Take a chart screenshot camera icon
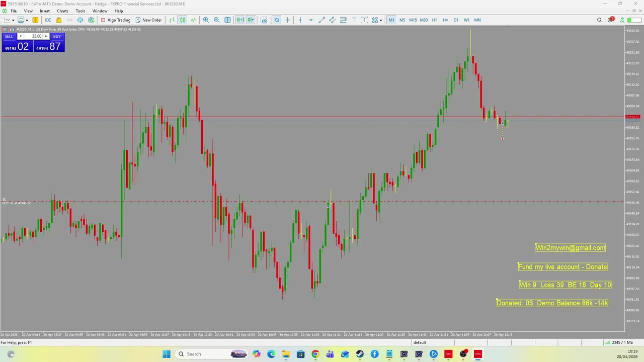The height and width of the screenshot is (362, 644). [264, 20]
